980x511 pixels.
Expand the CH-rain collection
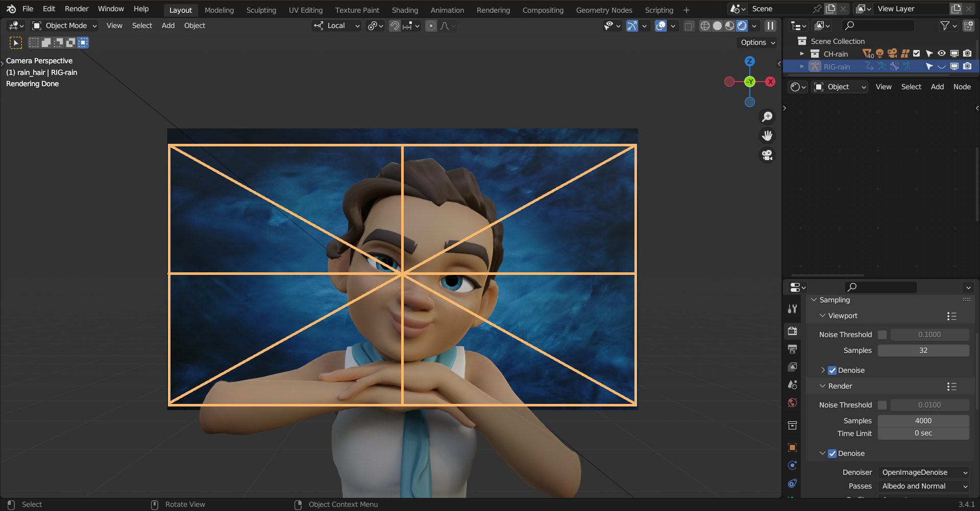pyautogui.click(x=802, y=54)
